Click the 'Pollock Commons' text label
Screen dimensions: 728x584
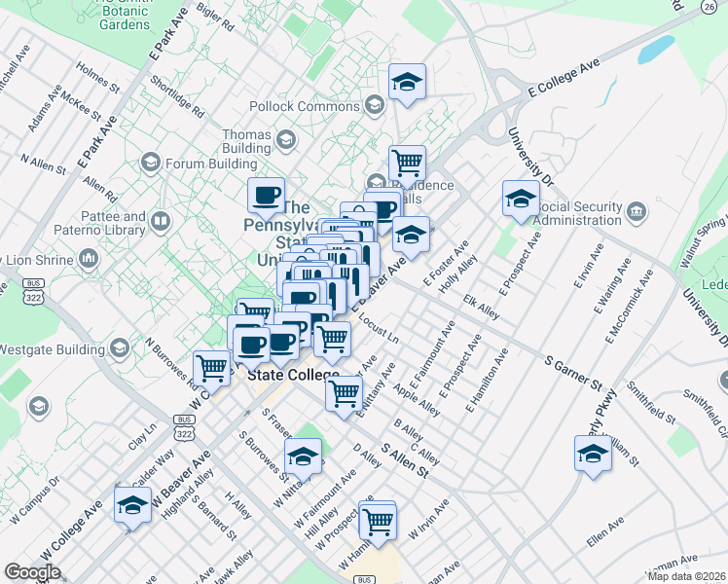click(305, 106)
